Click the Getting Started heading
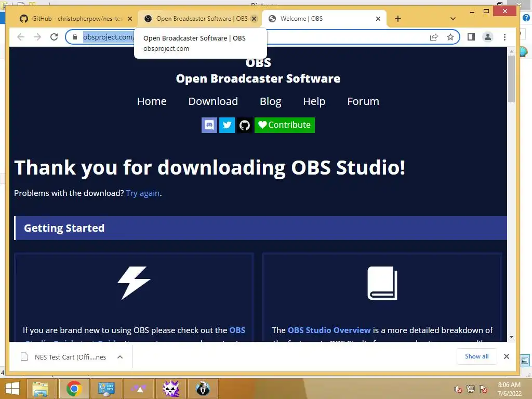The height and width of the screenshot is (399, 532). pos(64,228)
